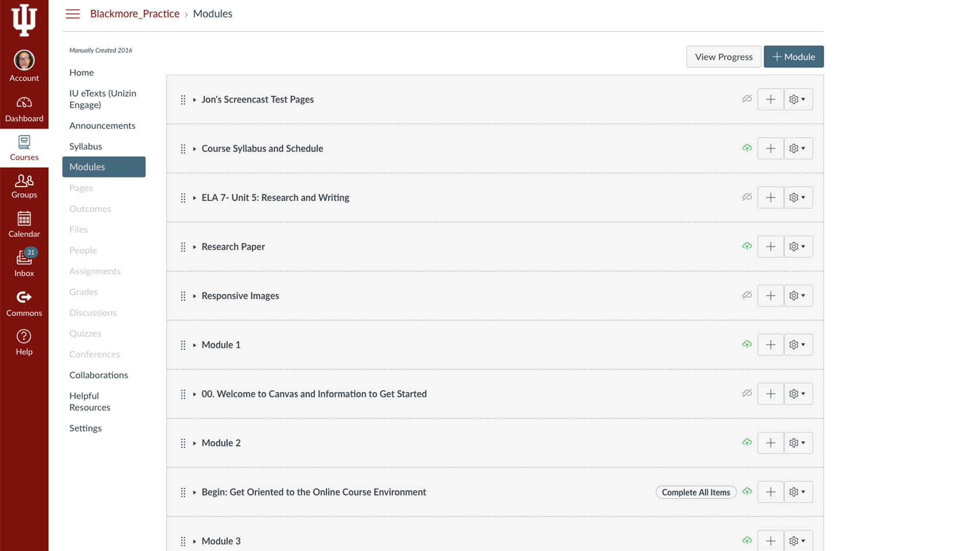Go to the Dashboard icon
The width and height of the screenshot is (980, 551).
[x=24, y=103]
